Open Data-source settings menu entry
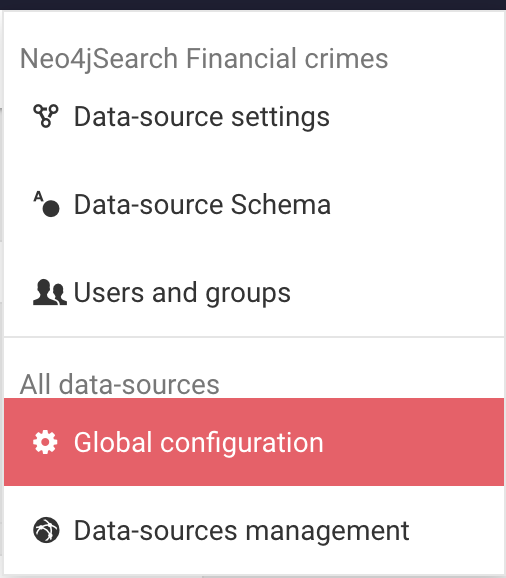The width and height of the screenshot is (506, 578). (x=254, y=116)
